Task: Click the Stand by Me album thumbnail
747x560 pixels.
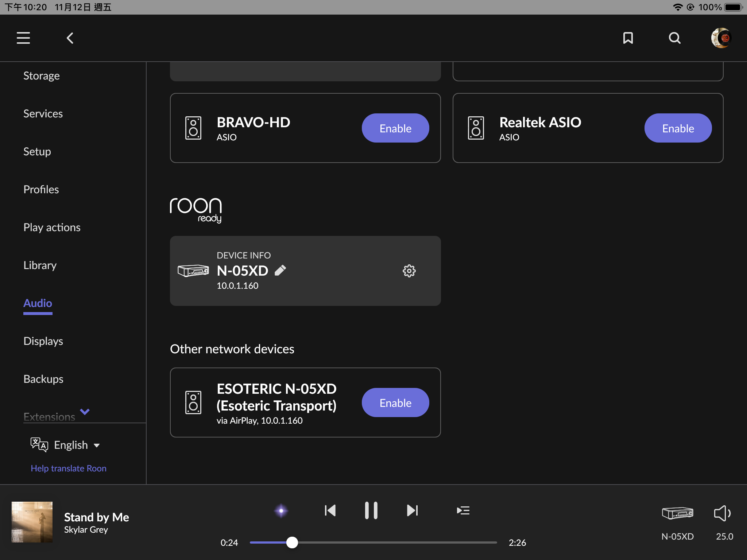Action: (x=32, y=522)
